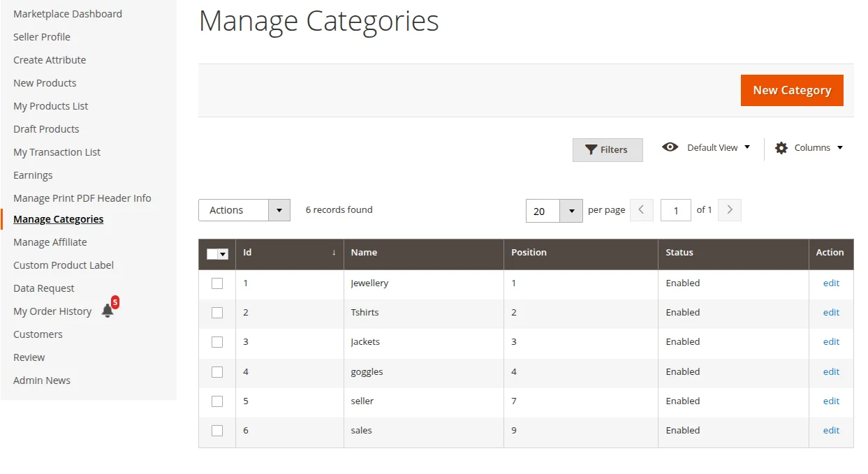Edit the seller category

click(831, 401)
